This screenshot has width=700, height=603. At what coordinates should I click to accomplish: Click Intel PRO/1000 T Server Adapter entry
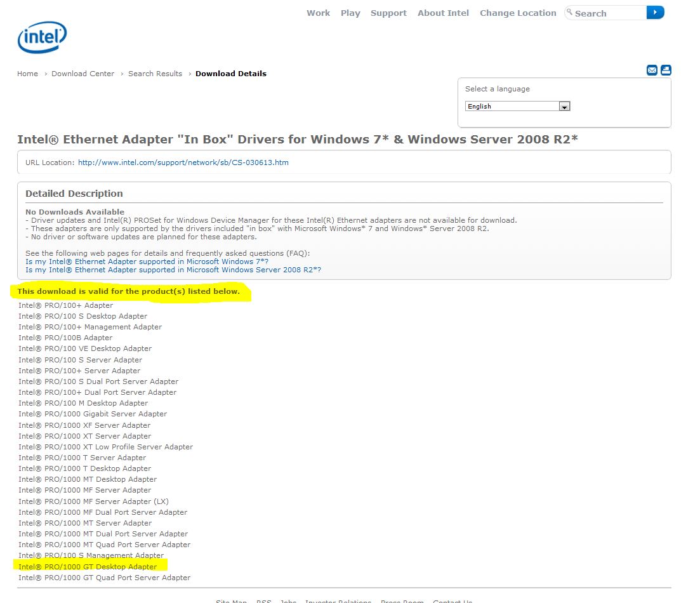point(82,458)
